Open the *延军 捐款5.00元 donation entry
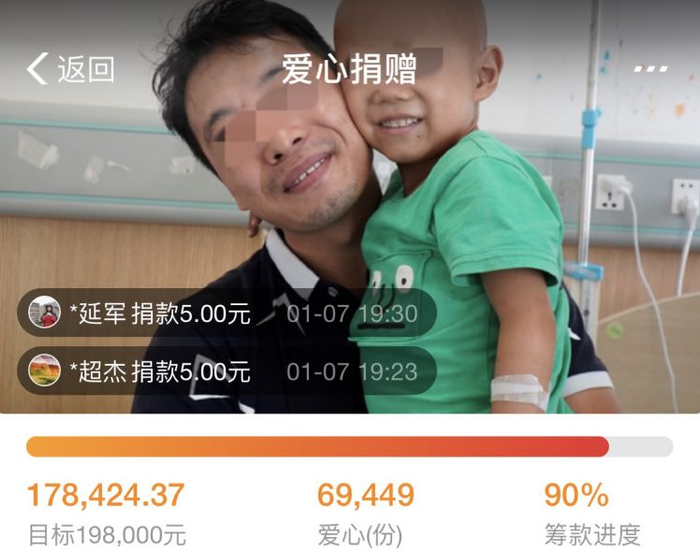Screen dimensions: 700x552 click(x=226, y=312)
